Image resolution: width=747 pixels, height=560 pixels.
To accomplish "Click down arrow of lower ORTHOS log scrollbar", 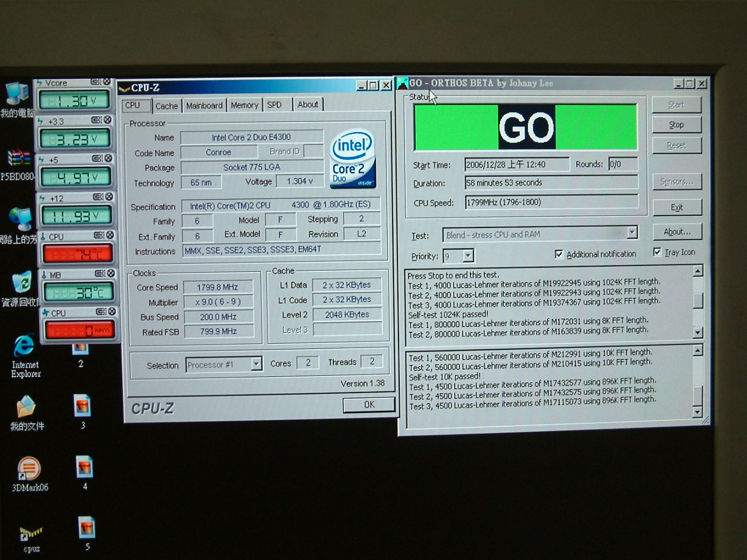I will coord(697,412).
